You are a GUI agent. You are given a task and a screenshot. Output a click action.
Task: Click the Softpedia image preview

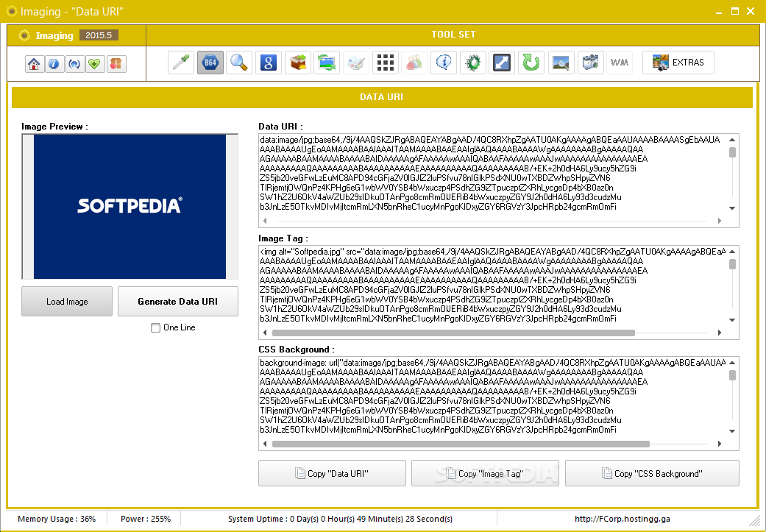point(130,207)
